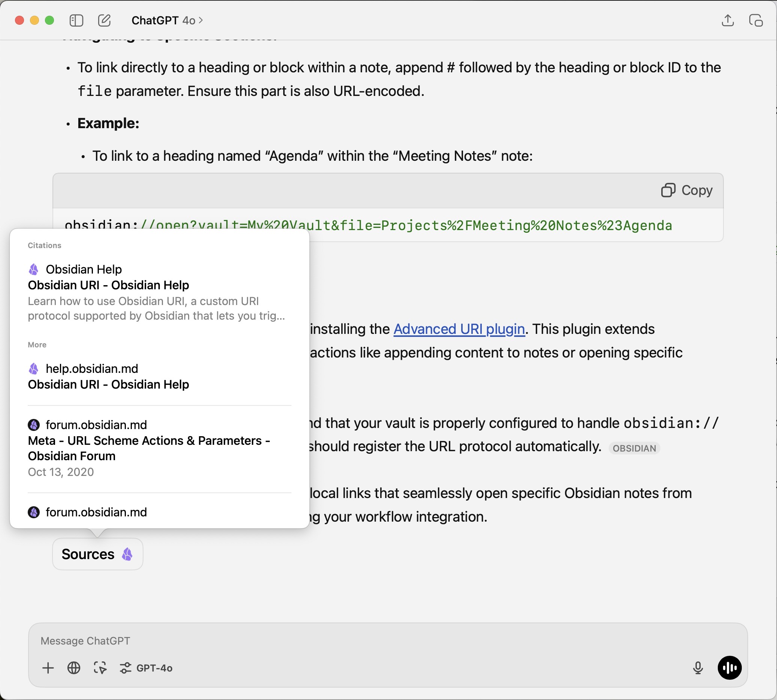Click the logo icon beside help.obsidian.md
This screenshot has width=777, height=700.
(34, 369)
